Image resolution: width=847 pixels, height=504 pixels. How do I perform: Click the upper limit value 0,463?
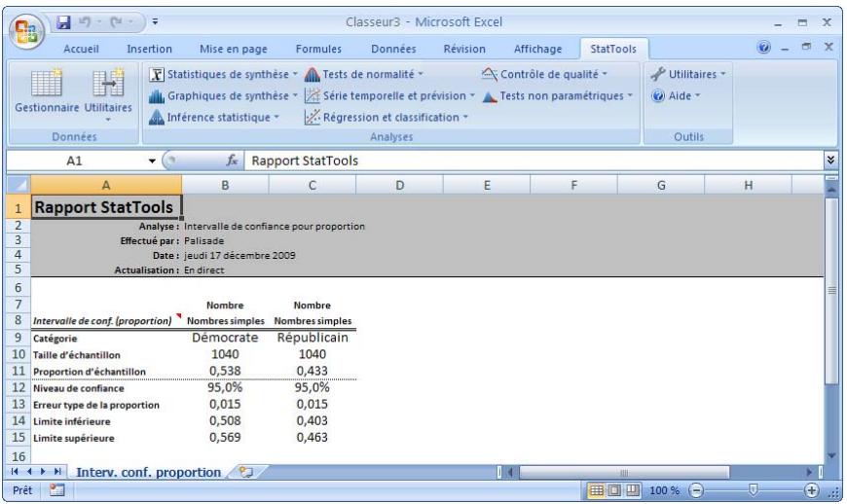point(313,437)
